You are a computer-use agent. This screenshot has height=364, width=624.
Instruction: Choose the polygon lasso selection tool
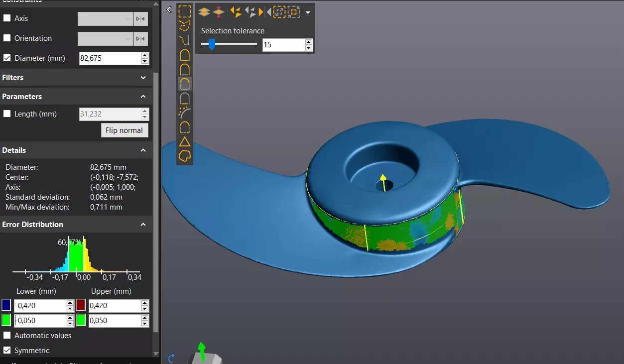tap(185, 25)
